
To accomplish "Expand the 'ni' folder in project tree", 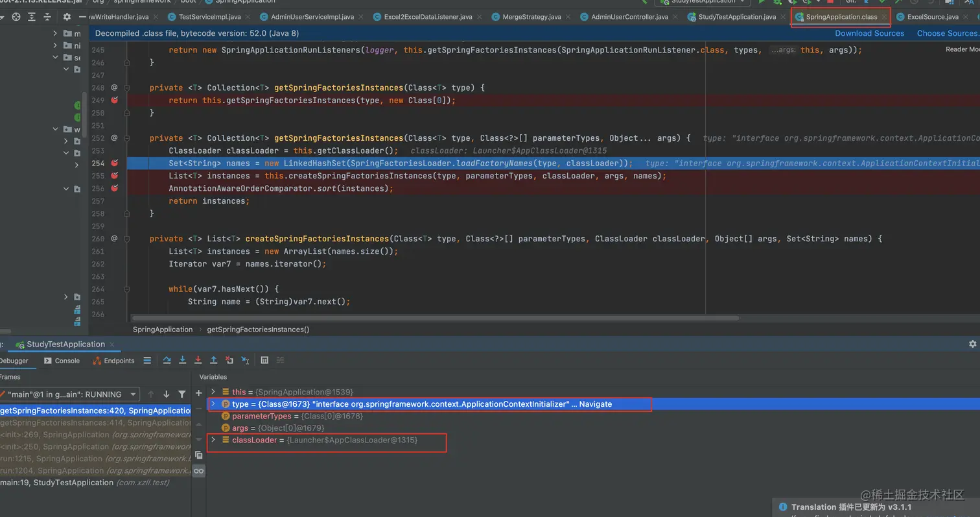I will tap(56, 45).
